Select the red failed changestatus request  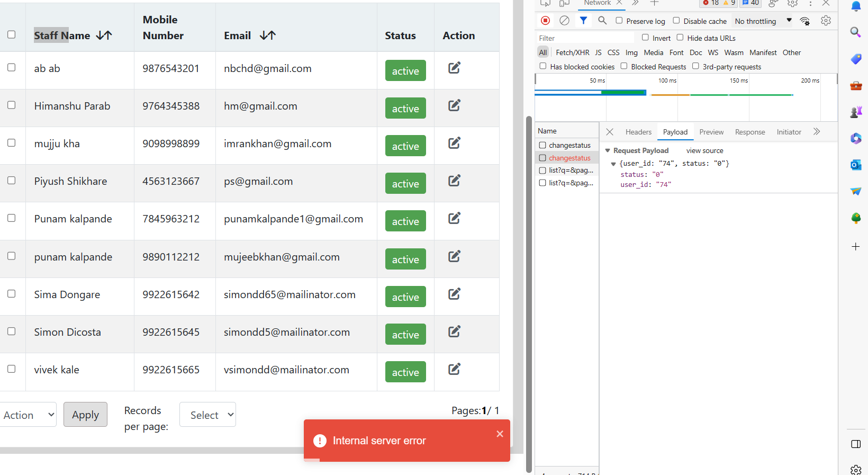click(x=569, y=158)
